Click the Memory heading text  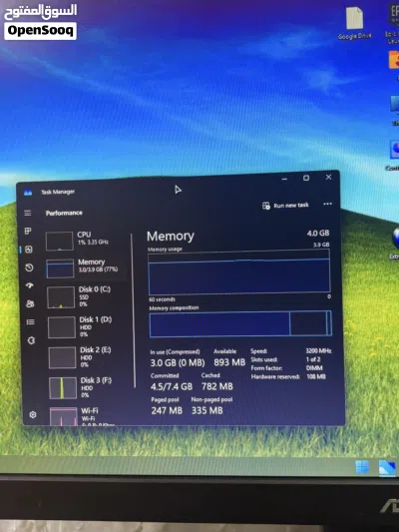click(x=171, y=237)
